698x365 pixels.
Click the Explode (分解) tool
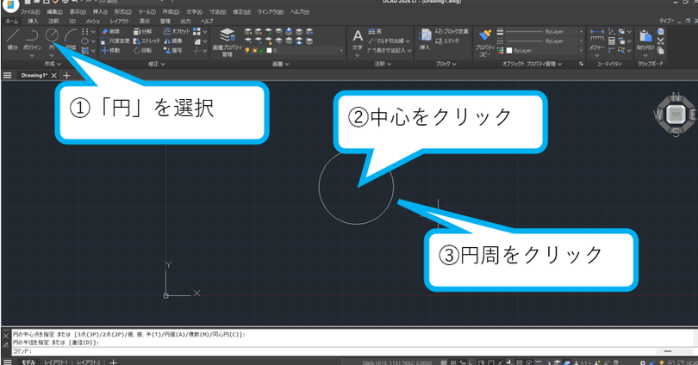pos(142,32)
